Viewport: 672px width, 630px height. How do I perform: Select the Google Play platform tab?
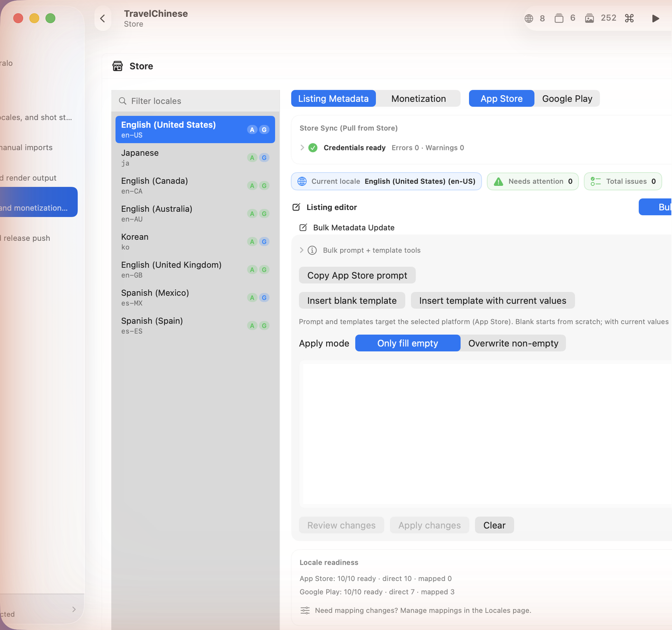[567, 98]
